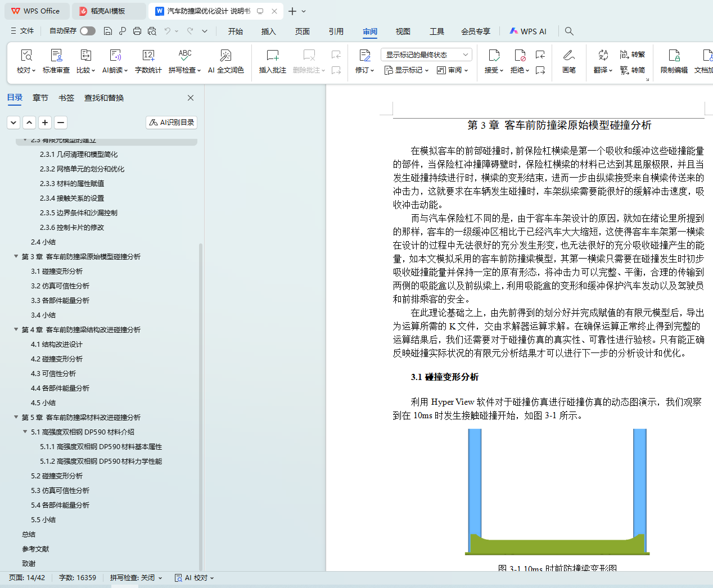The height and width of the screenshot is (588, 713).
Task: Click the search magnifier icon in menu bar
Action: 569,31
